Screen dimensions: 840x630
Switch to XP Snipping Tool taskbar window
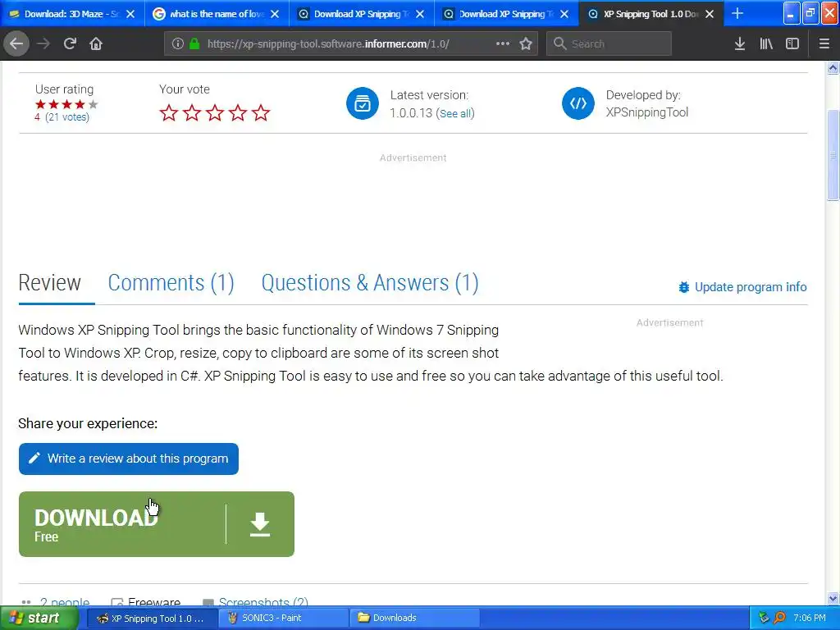[x=151, y=618]
